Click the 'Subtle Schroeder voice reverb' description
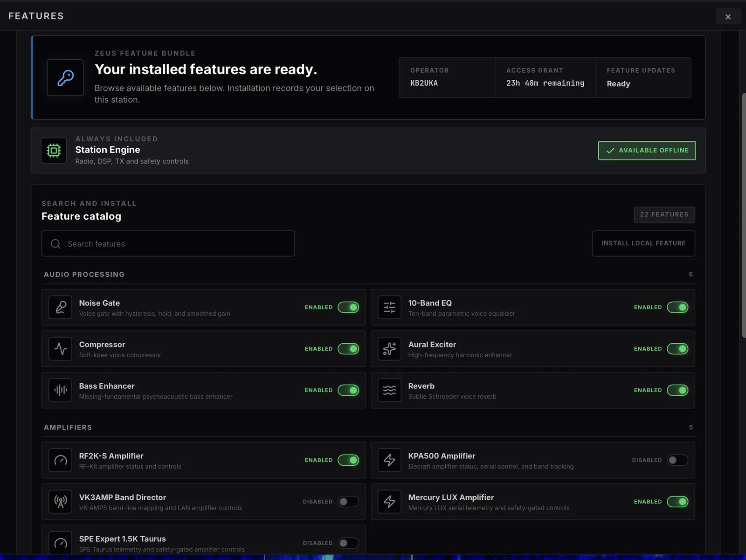Screen dimensions: 746x560 click(x=452, y=396)
